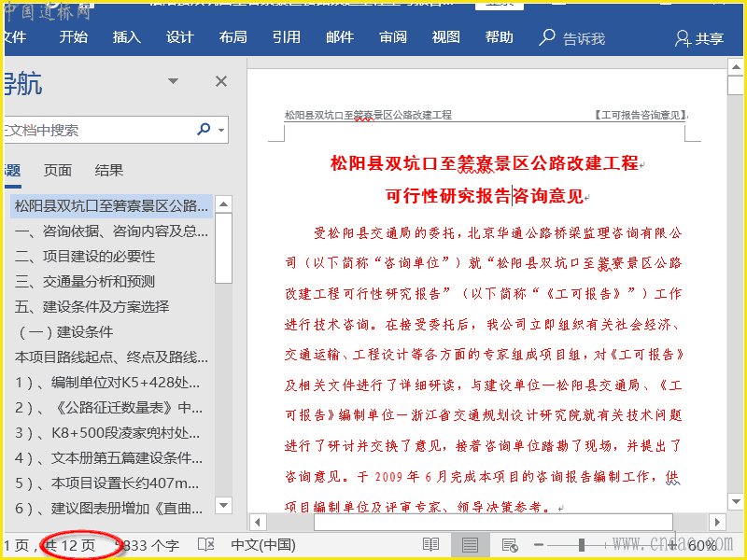Open the 插入 ribbon tab
Viewport: 747px width, 560px height.
[127, 37]
